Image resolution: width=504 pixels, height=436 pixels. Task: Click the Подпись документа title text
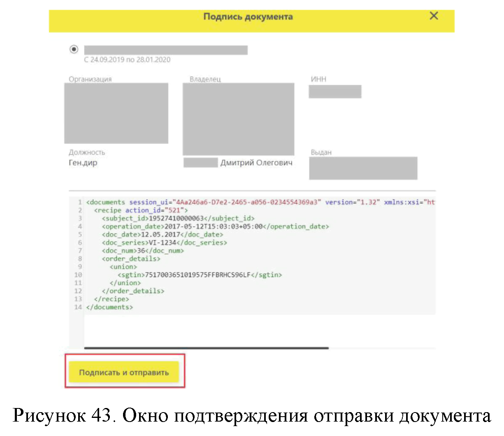tap(248, 17)
